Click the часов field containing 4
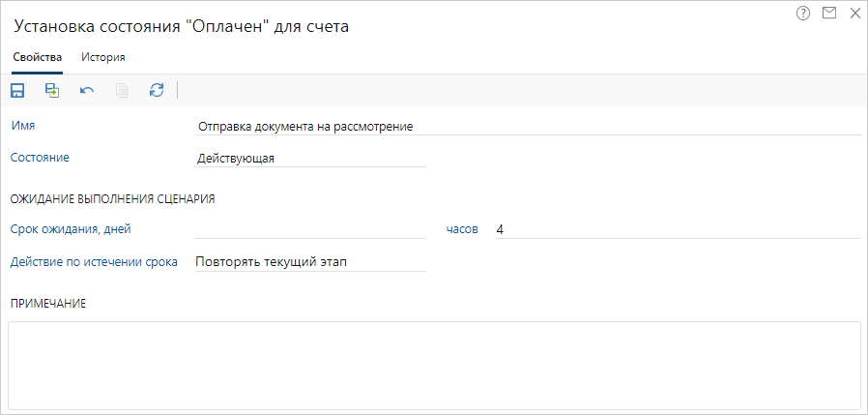 tap(675, 229)
